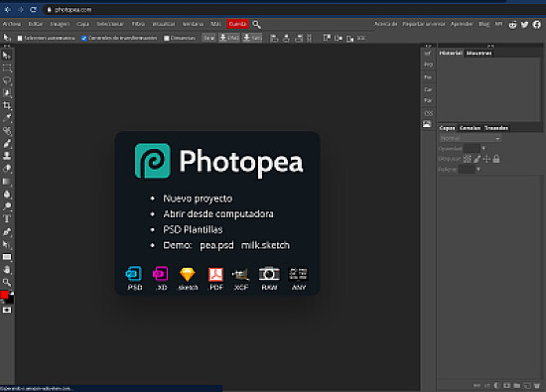Viewport: 546px width, 392px height.
Task: Select the Brush tool
Action: click(x=7, y=143)
